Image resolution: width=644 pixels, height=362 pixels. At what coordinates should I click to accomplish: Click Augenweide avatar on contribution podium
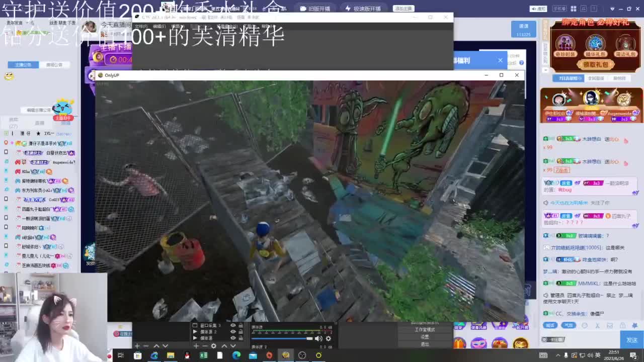click(x=623, y=100)
